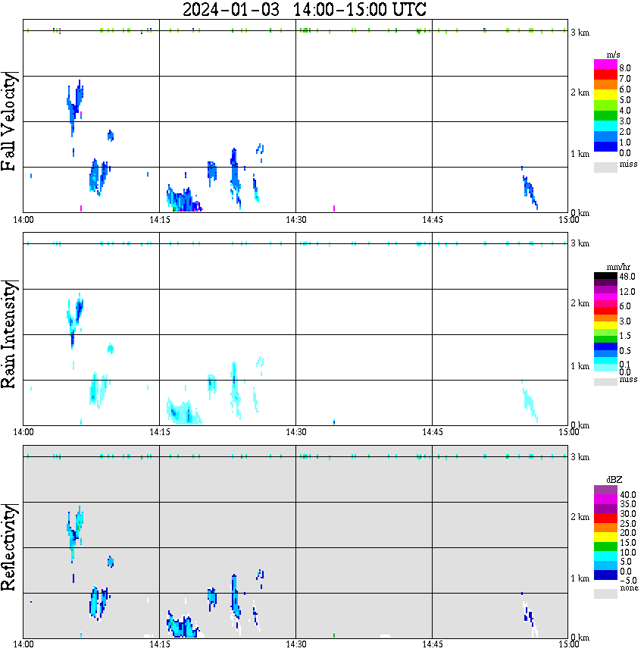Click the '14:30' tick under the Fall Velocity plot
The image size is (644, 658).
click(x=296, y=220)
